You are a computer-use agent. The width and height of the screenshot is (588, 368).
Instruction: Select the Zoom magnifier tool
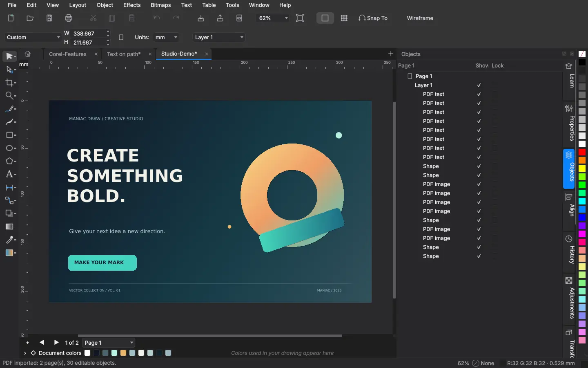(x=10, y=96)
